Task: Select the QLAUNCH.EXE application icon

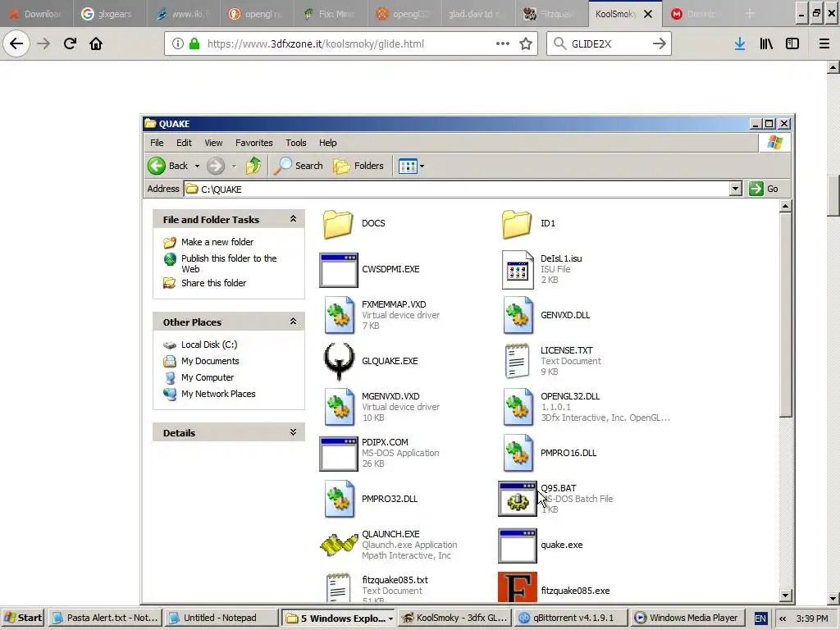Action: (x=339, y=545)
